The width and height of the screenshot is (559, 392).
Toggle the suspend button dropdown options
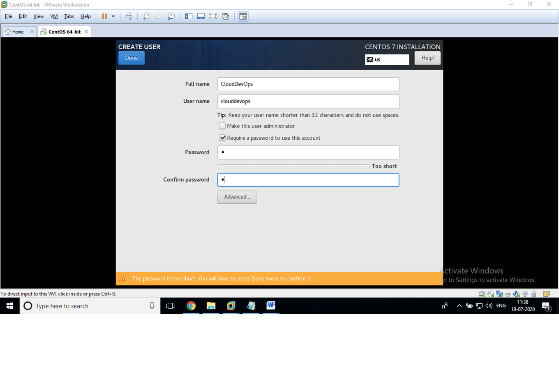(x=113, y=16)
